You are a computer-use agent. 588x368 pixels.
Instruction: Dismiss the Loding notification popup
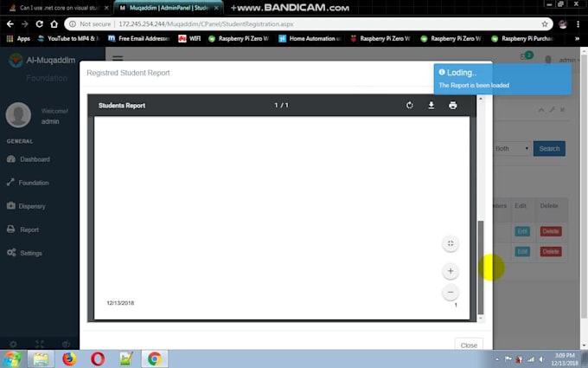502,79
